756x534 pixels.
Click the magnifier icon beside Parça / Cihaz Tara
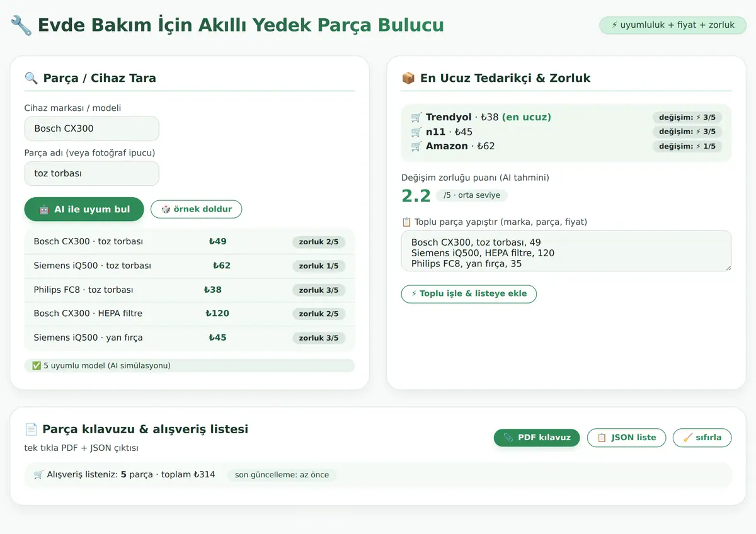point(31,78)
